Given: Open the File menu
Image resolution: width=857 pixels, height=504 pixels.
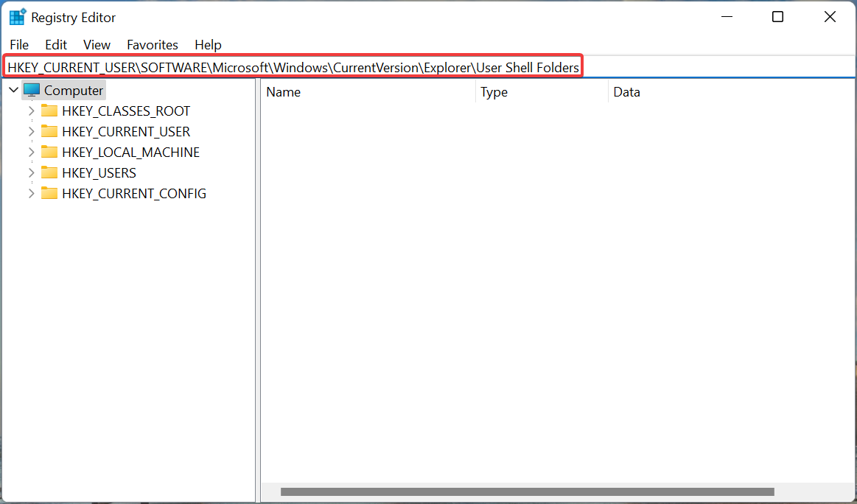Looking at the screenshot, I should coord(19,45).
